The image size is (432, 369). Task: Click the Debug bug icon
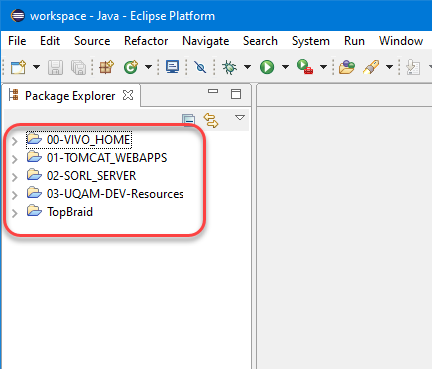pyautogui.click(x=229, y=67)
